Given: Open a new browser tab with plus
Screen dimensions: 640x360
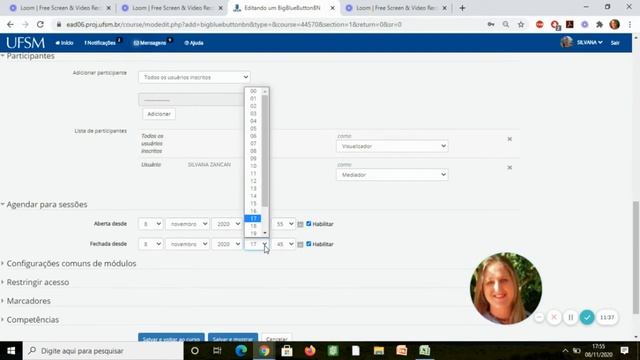Looking at the screenshot, I should click(462, 8).
